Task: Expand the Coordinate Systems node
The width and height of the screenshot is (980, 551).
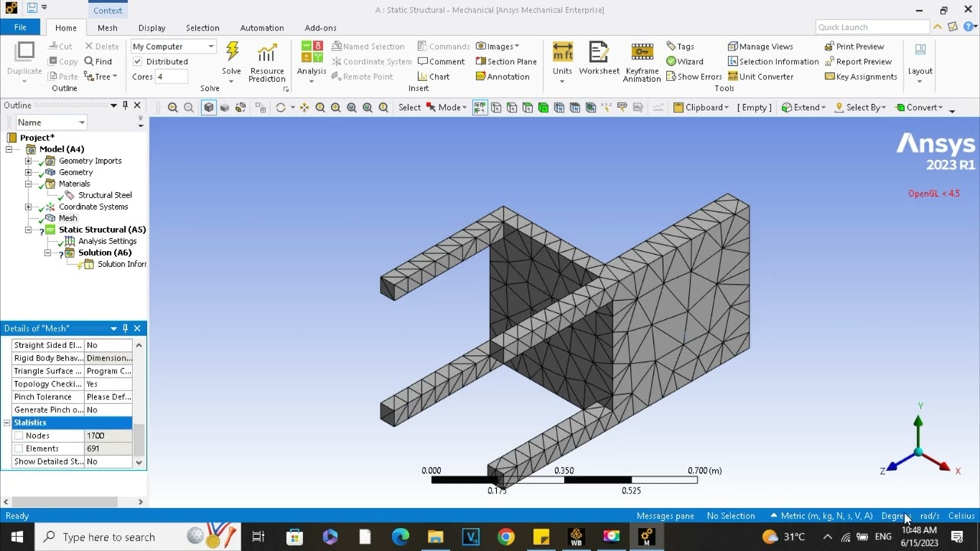Action: (28, 207)
